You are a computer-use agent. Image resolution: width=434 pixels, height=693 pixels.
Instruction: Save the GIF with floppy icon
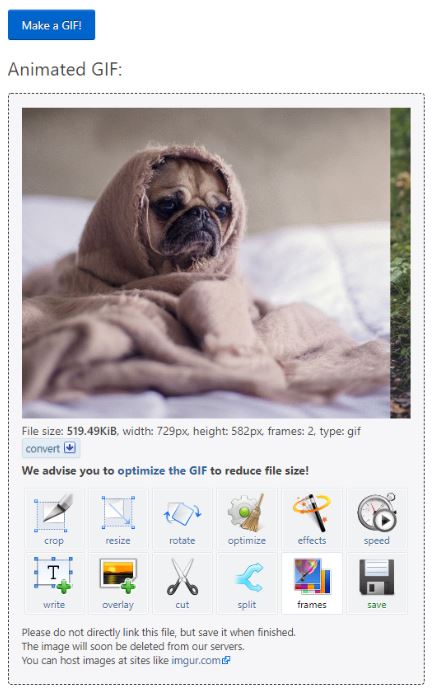tap(377, 583)
